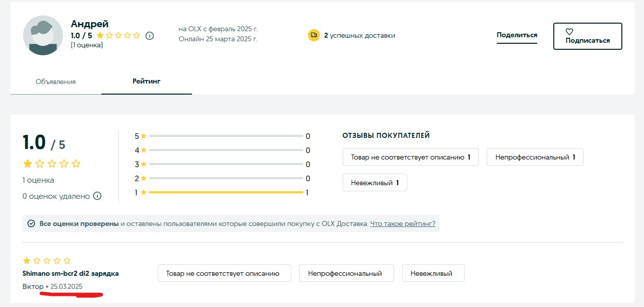Open the Shimano sm-bcr2 di2 зарядка review title

(x=71, y=273)
